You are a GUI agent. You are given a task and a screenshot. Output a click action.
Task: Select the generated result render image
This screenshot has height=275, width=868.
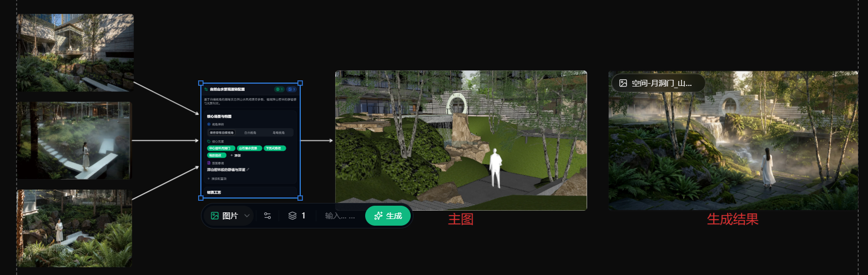tap(733, 140)
